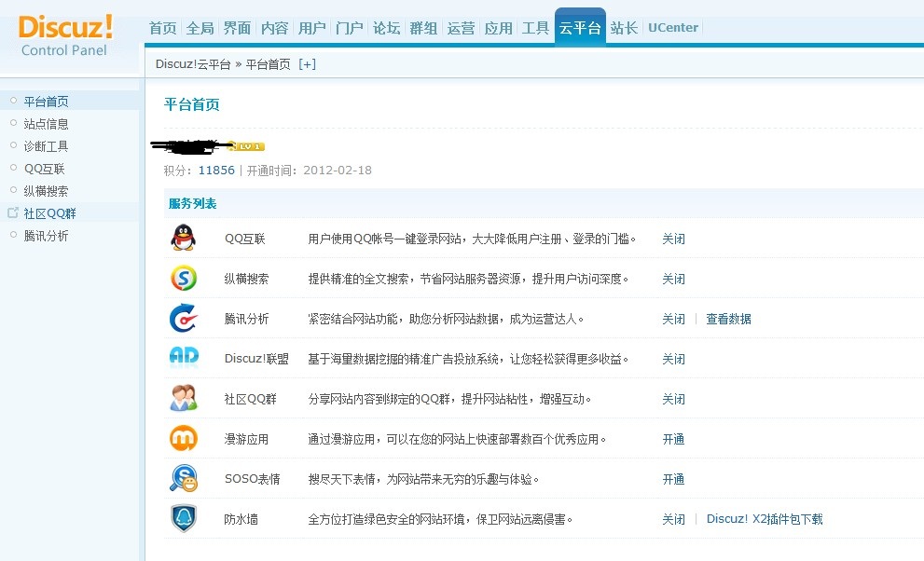Viewport: 924px width, 561px height.
Task: Click 开通 for 漫游应用 service
Action: (673, 439)
